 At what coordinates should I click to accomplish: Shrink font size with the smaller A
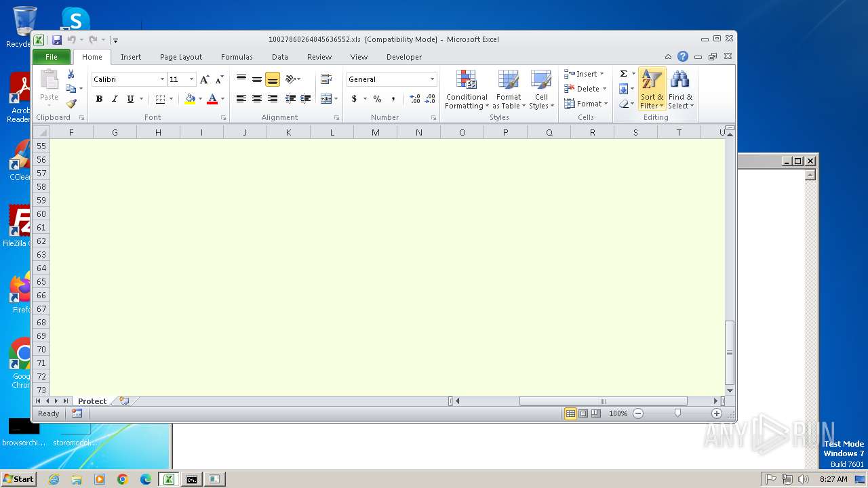219,79
